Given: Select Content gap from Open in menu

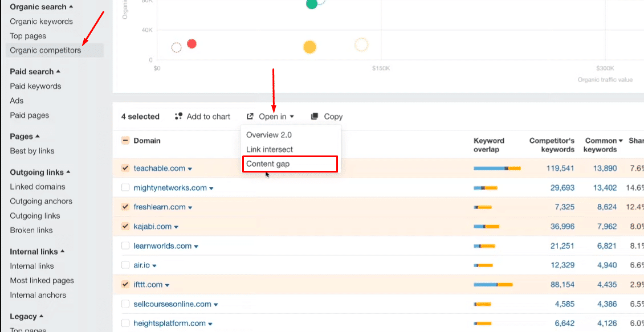Looking at the screenshot, I should pyautogui.click(x=268, y=164).
